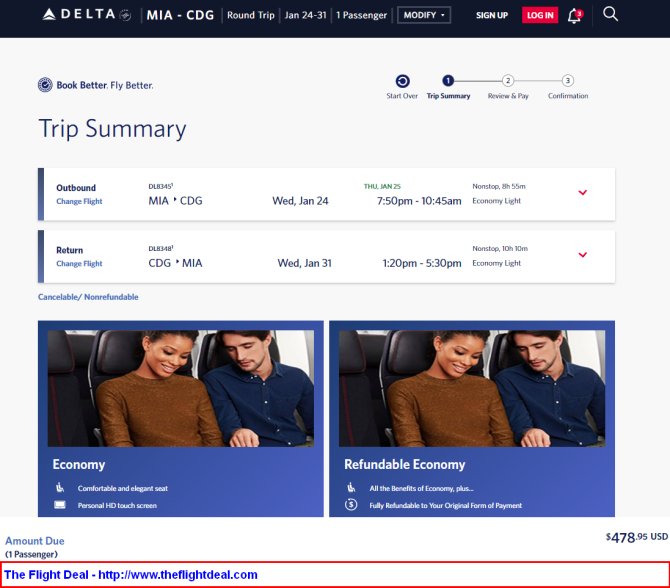Expand the Outbound flight details chevron

tap(582, 192)
